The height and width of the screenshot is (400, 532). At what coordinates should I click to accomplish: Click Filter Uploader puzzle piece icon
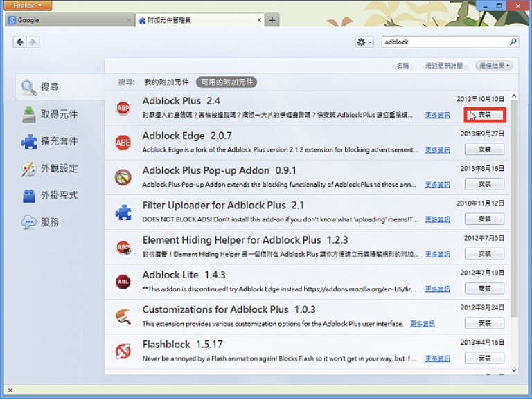pos(123,212)
